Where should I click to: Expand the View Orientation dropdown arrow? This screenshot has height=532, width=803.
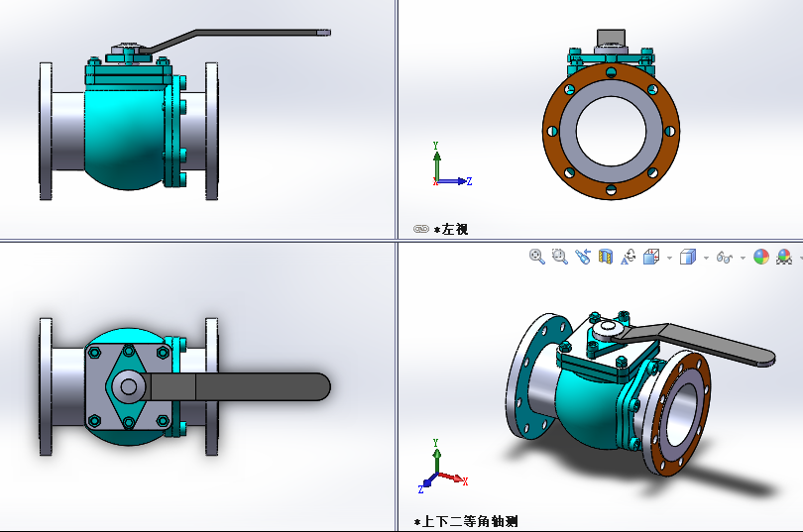[669, 258]
